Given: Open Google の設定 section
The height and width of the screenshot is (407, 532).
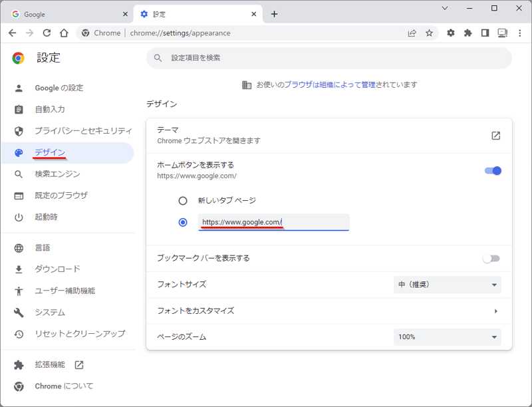Looking at the screenshot, I should (x=59, y=88).
